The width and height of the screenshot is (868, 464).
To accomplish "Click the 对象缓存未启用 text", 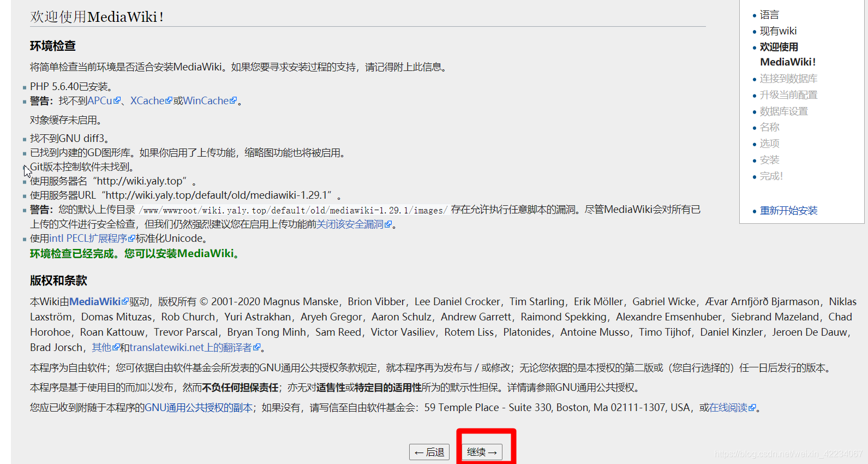I will (66, 120).
